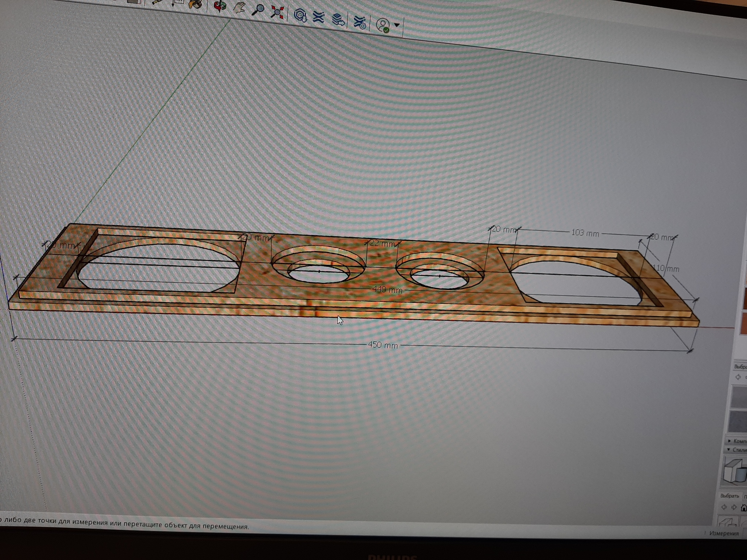The image size is (747, 560).
Task: Select the Pan hand tool
Action: click(x=239, y=7)
